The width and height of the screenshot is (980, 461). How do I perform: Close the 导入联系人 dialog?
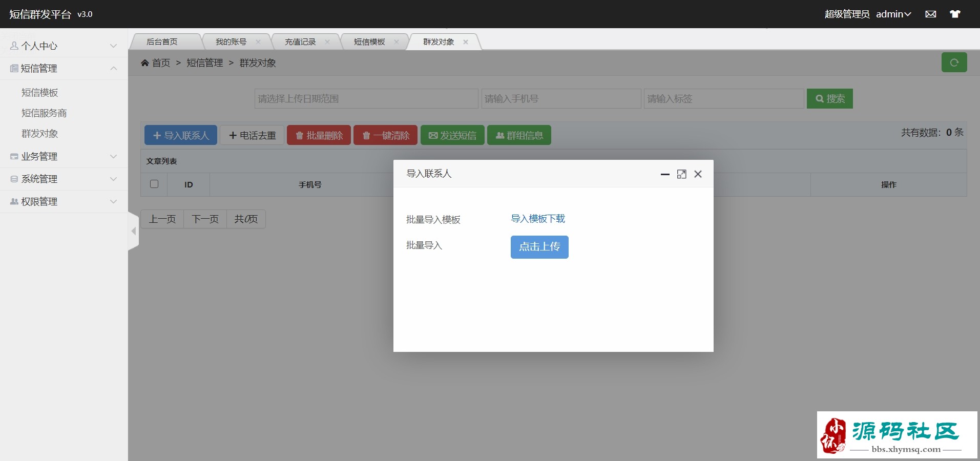698,174
